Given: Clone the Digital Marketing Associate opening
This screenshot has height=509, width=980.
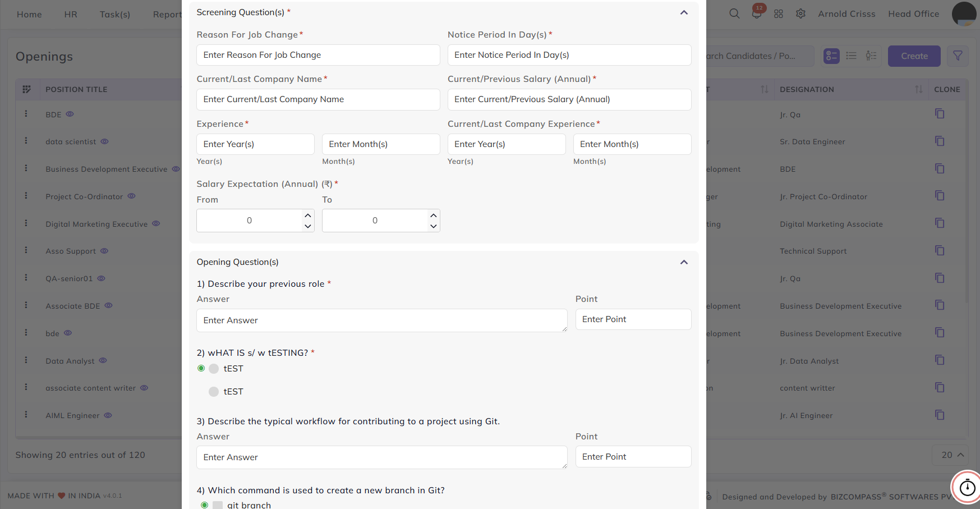Looking at the screenshot, I should [x=940, y=223].
